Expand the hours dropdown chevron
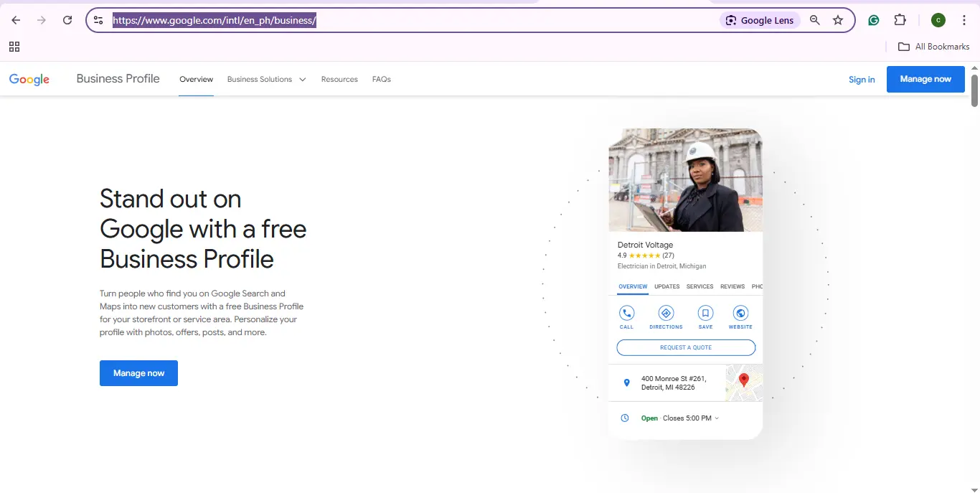The image size is (980, 493). [717, 418]
